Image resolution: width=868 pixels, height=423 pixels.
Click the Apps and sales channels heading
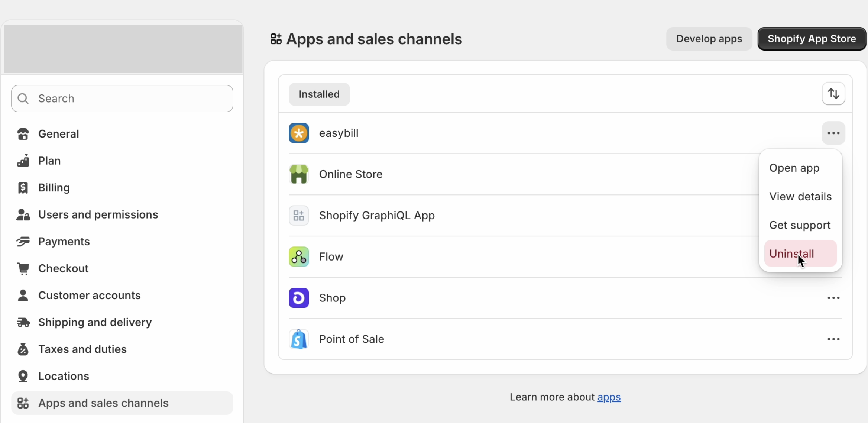pos(374,39)
